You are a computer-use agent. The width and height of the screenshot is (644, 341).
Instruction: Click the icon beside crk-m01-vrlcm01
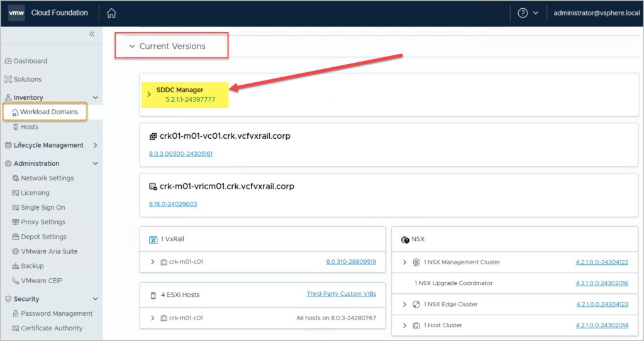click(x=153, y=187)
